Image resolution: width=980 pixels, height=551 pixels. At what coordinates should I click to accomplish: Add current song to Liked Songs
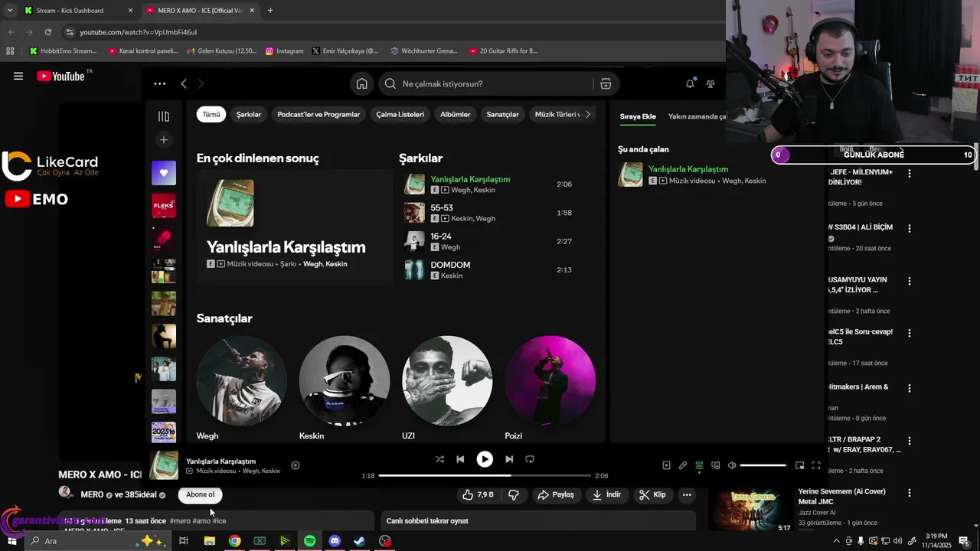296,465
